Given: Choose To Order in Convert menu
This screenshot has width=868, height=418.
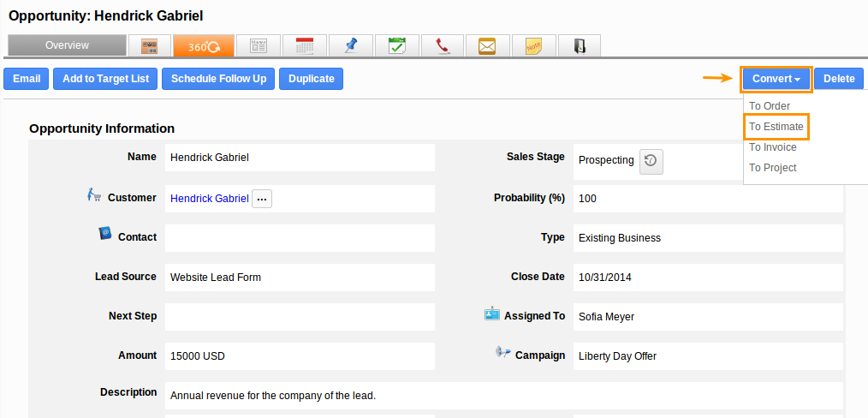Looking at the screenshot, I should [769, 106].
